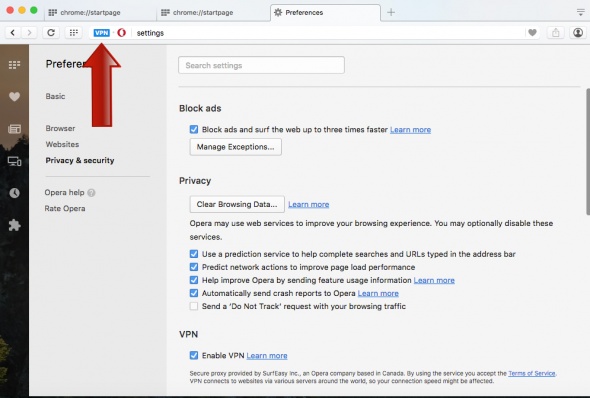Open the Opera help link
This screenshot has width=590, height=398.
pyautogui.click(x=64, y=193)
